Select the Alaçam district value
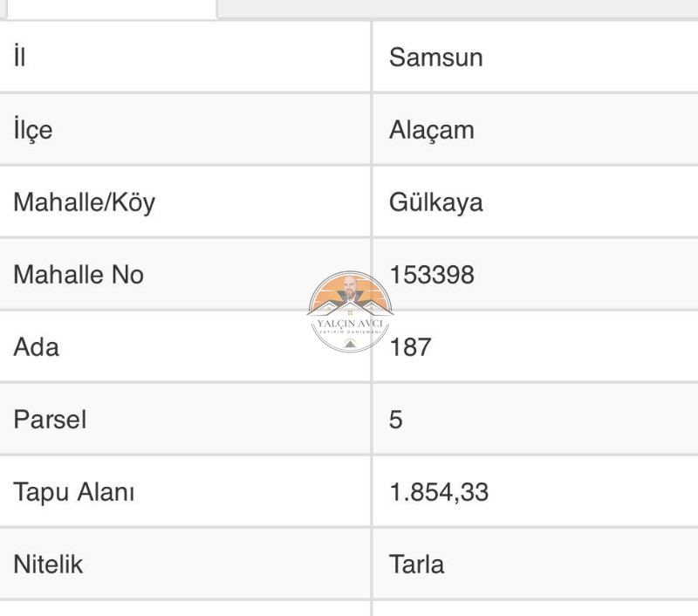 tap(431, 130)
